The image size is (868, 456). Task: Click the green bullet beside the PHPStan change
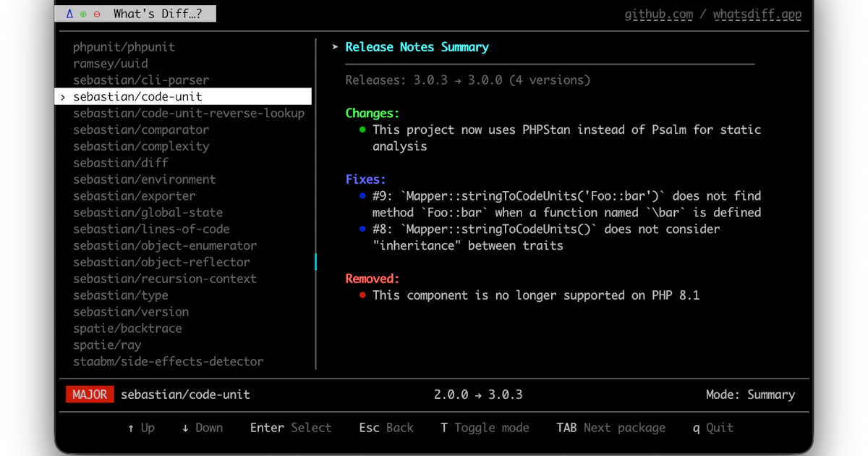coord(363,130)
